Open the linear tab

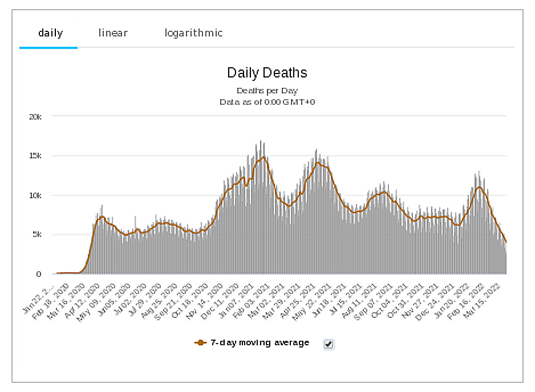tap(113, 33)
